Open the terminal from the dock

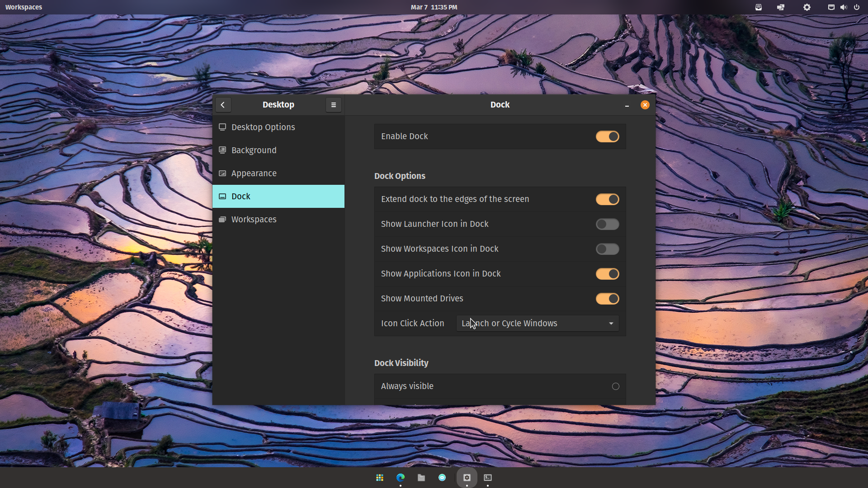488,477
